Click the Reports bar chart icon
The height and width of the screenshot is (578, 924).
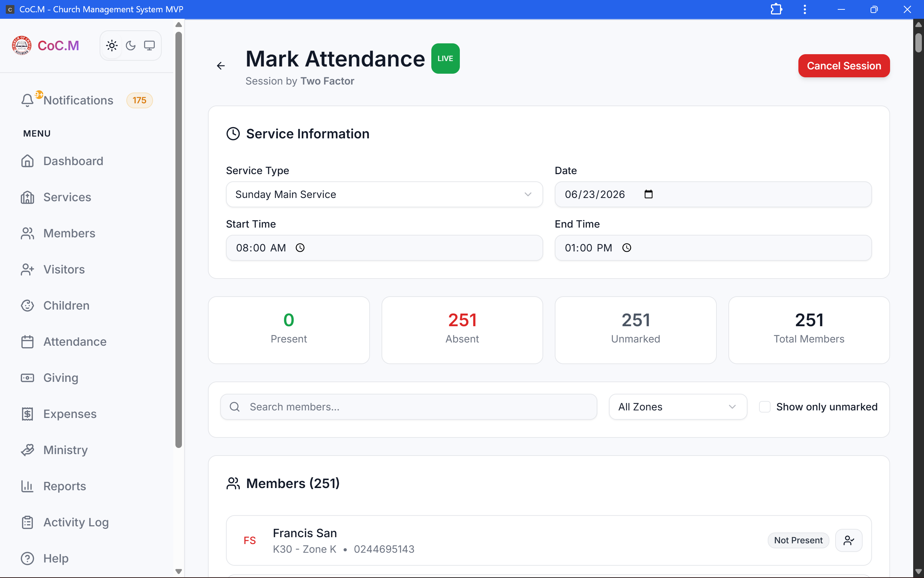pyautogui.click(x=27, y=486)
